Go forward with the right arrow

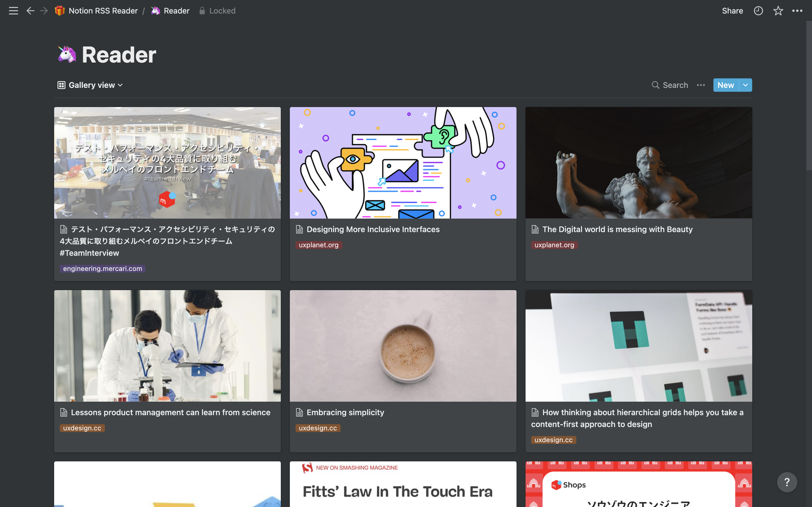[x=44, y=11]
